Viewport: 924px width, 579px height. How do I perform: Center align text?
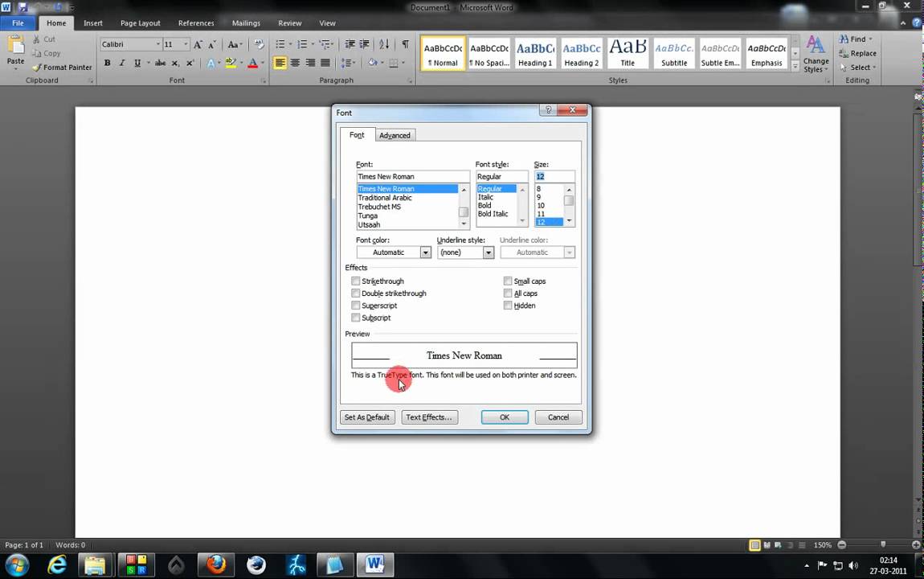(295, 63)
